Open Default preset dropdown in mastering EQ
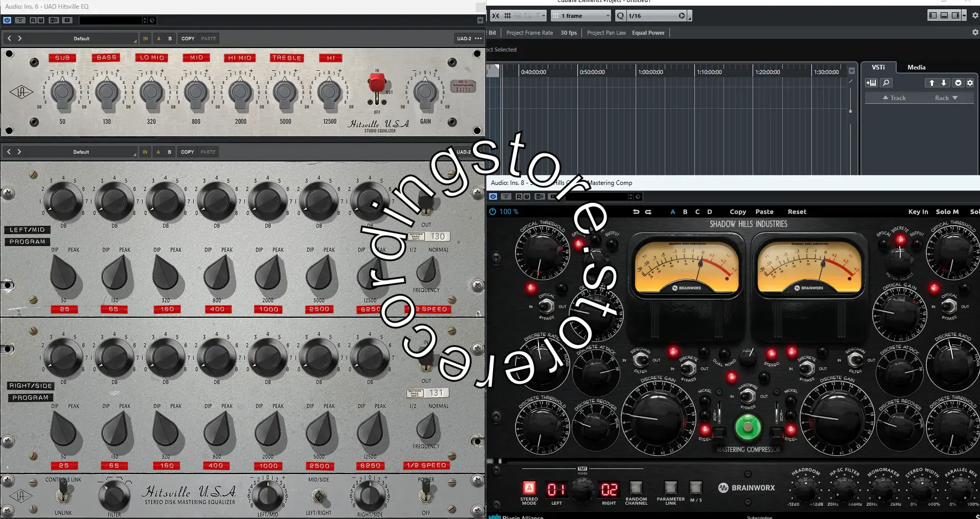The height and width of the screenshot is (519, 980). [81, 152]
